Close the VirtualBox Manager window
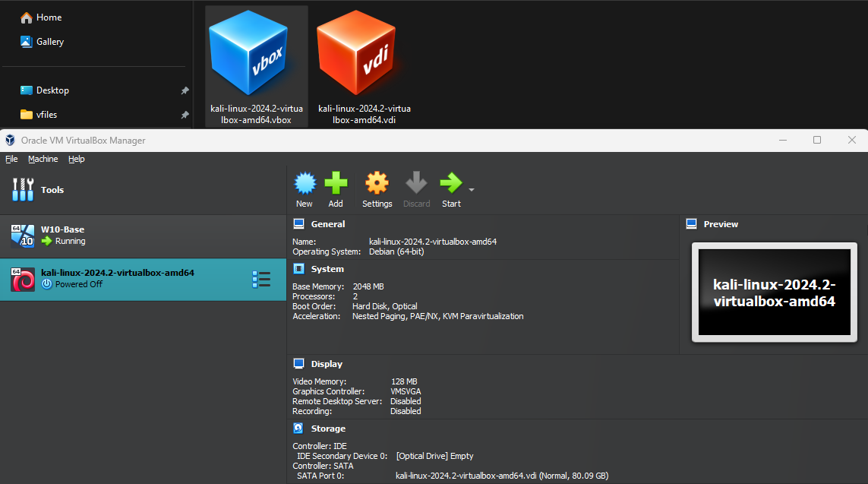 [x=852, y=140]
